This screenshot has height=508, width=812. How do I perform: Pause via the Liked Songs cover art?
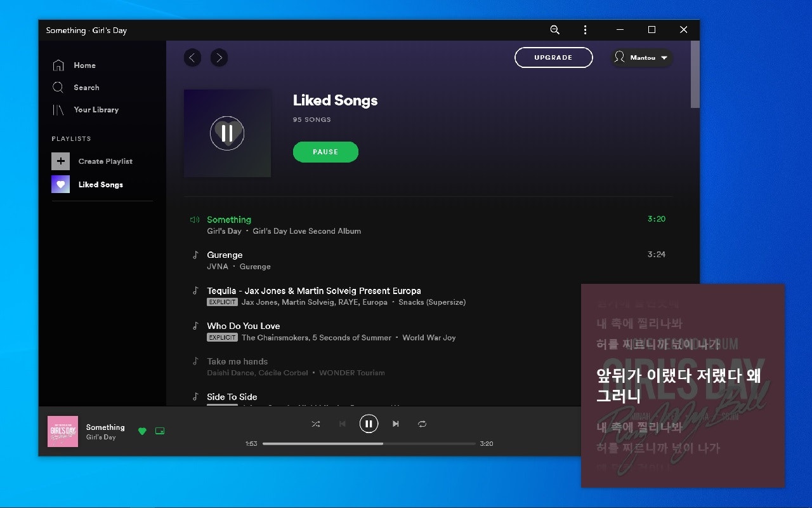pyautogui.click(x=227, y=133)
